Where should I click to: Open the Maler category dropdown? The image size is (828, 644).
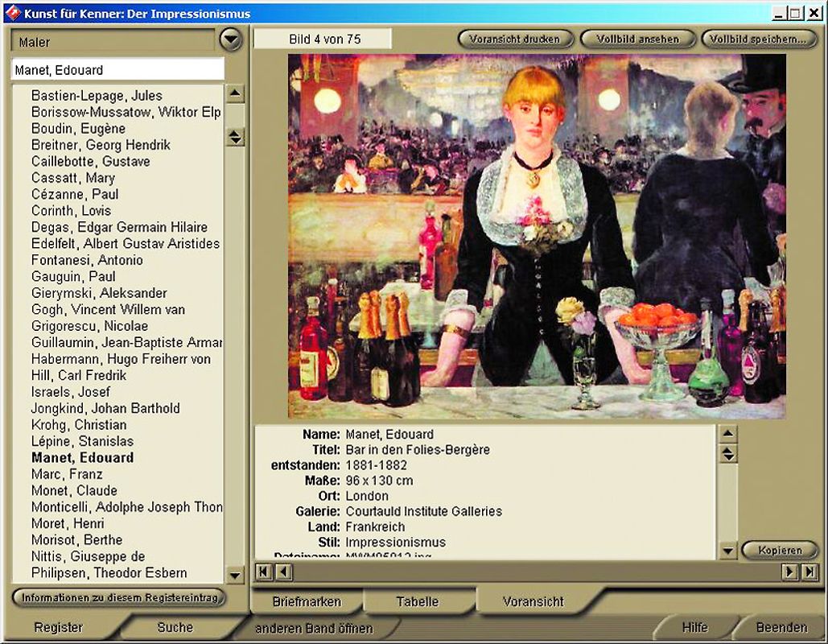[231, 40]
